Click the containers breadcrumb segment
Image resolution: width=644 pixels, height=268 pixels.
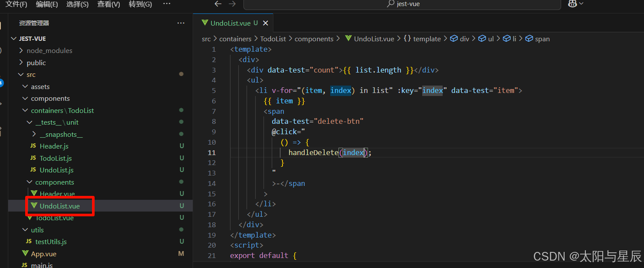[235, 39]
